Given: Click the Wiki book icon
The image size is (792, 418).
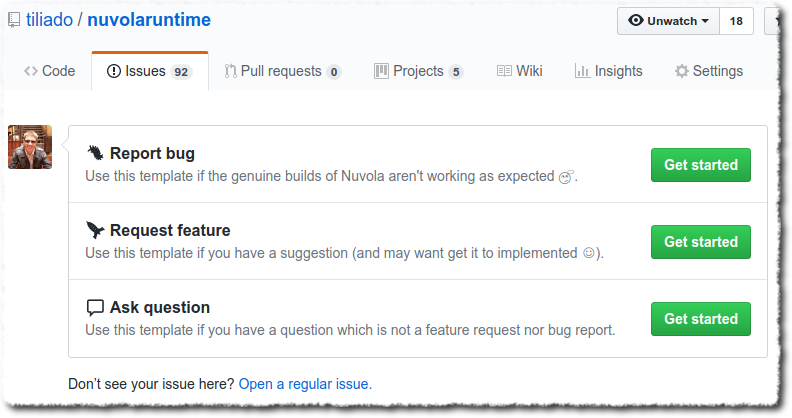Looking at the screenshot, I should coord(504,71).
